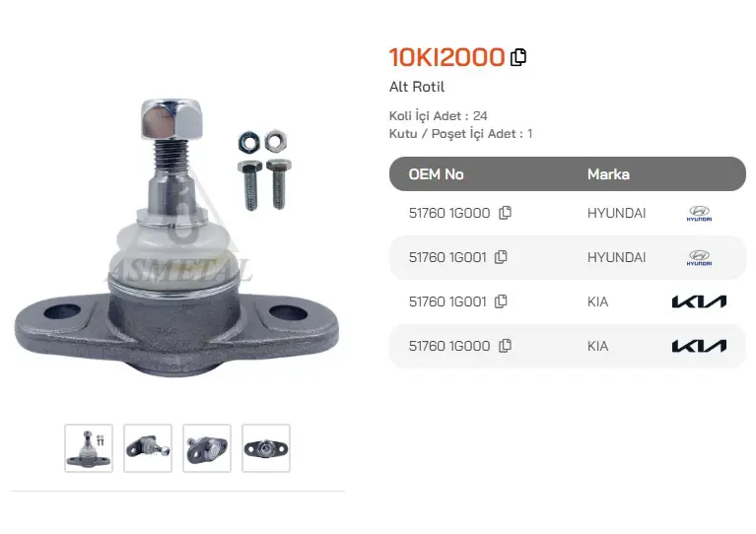
Task: Select first thumbnail with bolts and nuts
Action: click(89, 448)
